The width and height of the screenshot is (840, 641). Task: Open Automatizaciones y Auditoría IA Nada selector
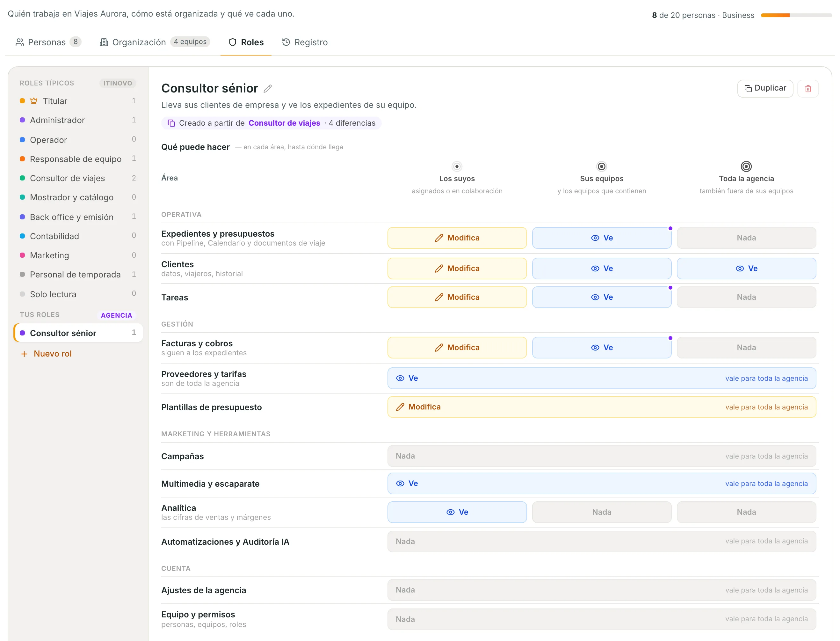point(602,541)
